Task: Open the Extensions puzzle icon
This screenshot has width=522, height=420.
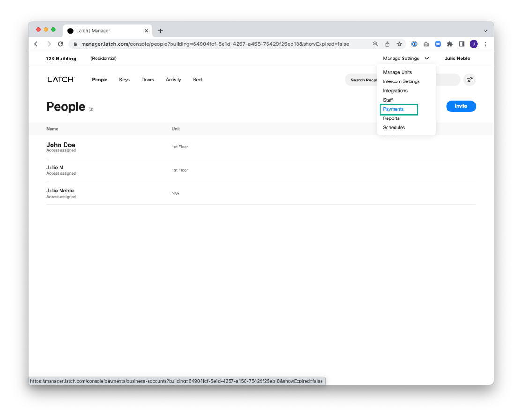Action: point(450,44)
